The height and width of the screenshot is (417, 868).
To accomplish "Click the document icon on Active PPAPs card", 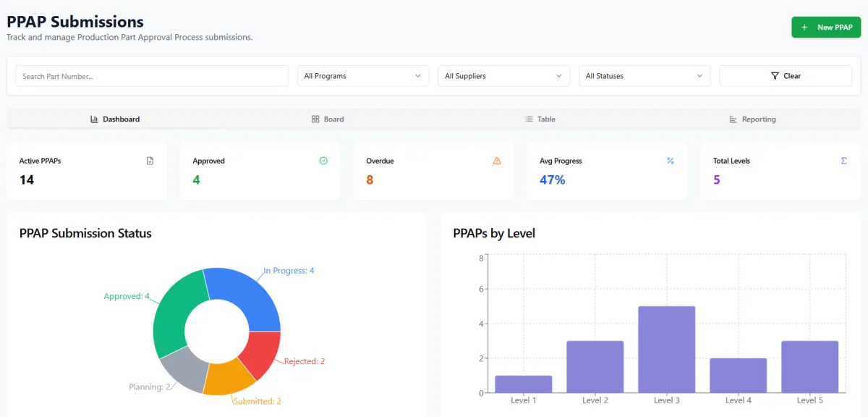I will (150, 161).
